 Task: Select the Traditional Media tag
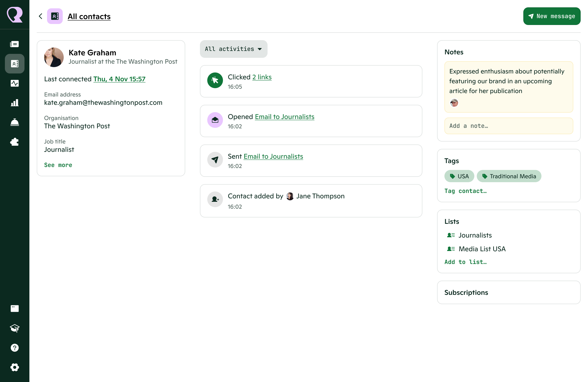coord(509,176)
